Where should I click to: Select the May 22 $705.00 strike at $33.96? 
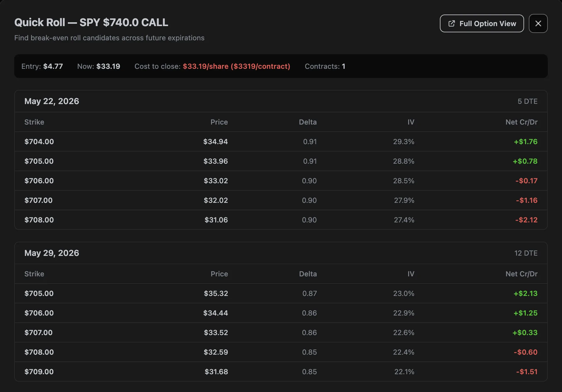[x=281, y=161]
